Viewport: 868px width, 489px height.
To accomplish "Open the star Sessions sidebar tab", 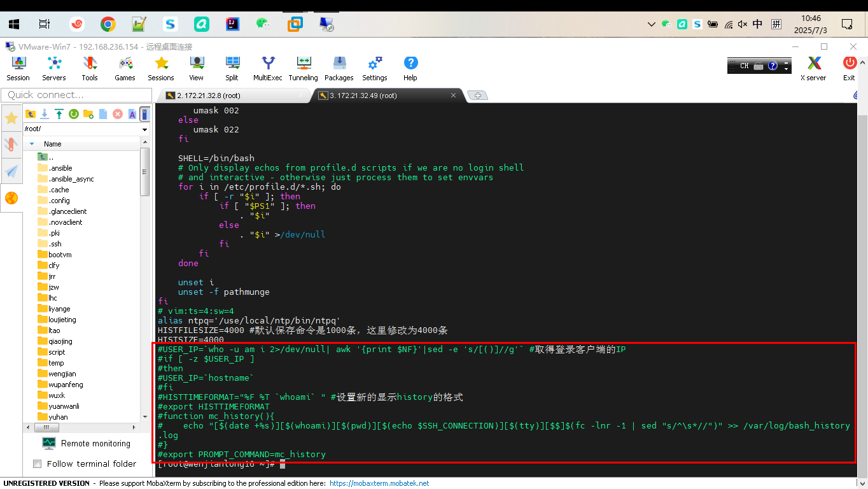I will pos(11,118).
